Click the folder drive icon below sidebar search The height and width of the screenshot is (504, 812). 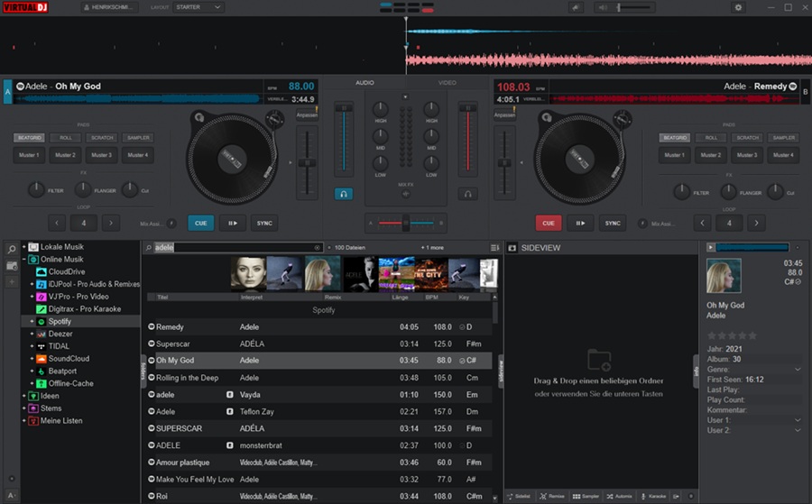[x=12, y=266]
